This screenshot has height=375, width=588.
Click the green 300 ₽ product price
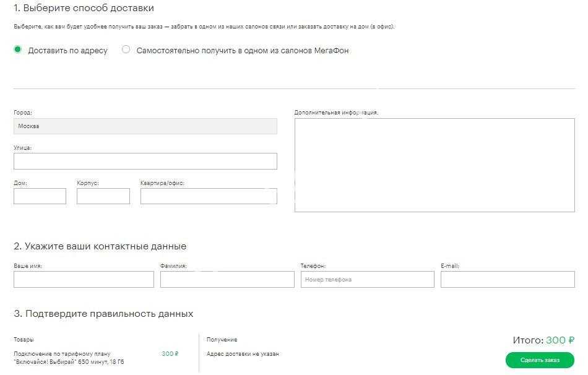point(170,354)
